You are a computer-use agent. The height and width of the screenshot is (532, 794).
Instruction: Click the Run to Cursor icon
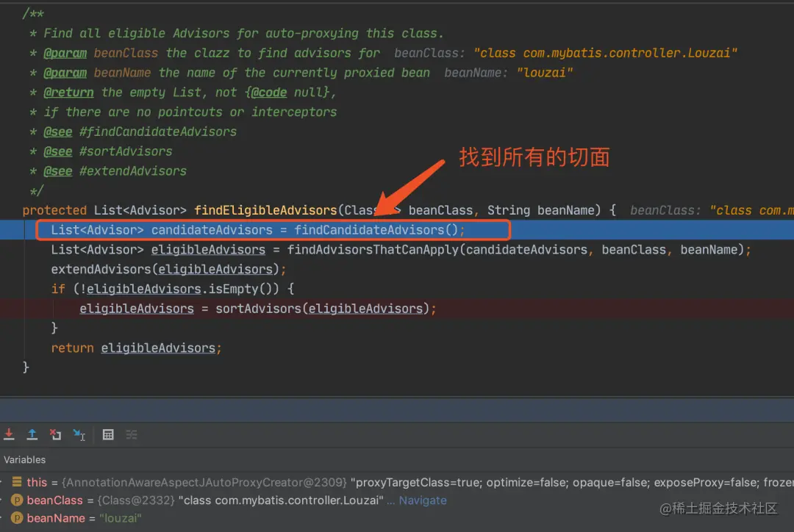click(79, 435)
